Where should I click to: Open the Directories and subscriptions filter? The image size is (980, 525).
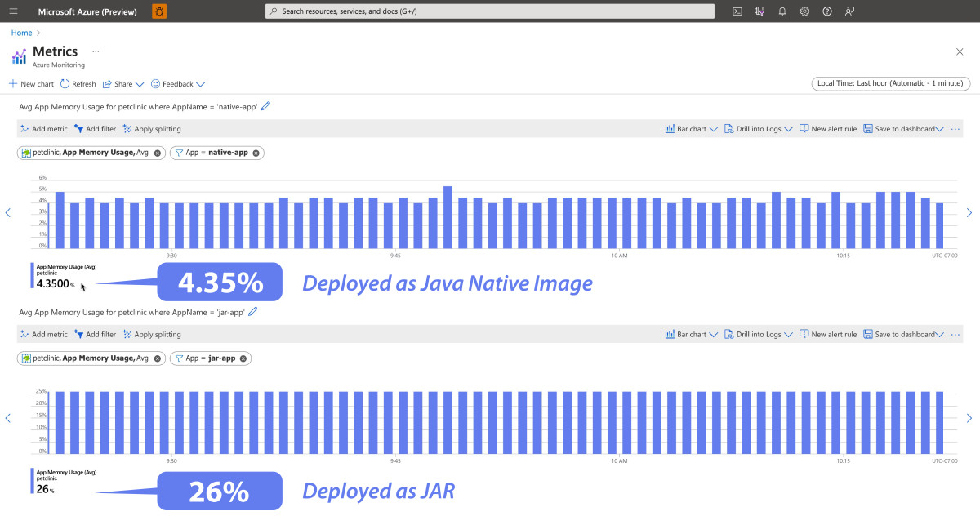tap(759, 11)
